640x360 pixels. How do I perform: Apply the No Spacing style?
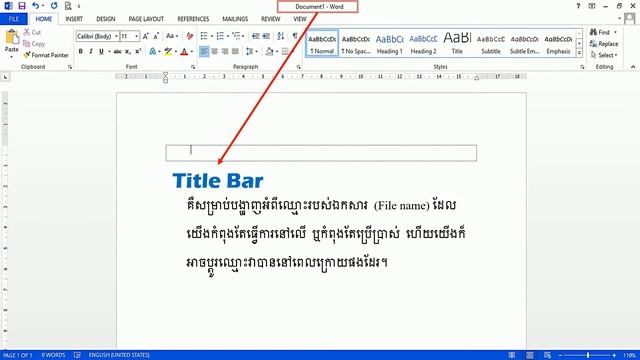point(356,43)
